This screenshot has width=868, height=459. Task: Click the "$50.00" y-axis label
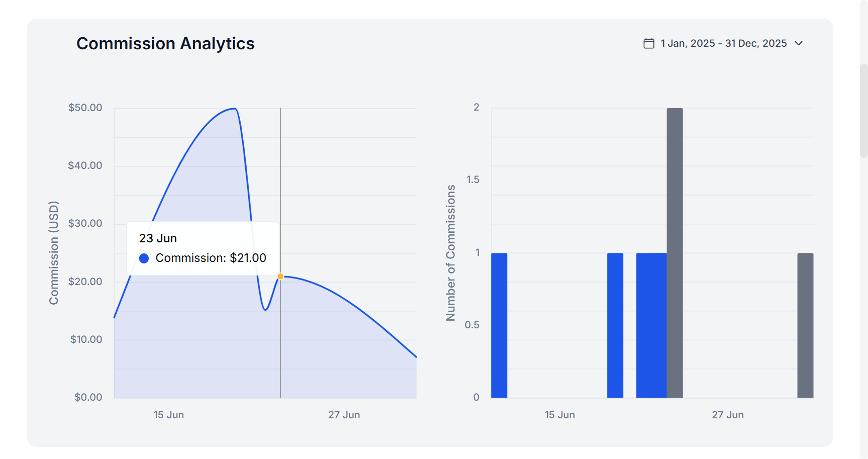click(x=85, y=108)
